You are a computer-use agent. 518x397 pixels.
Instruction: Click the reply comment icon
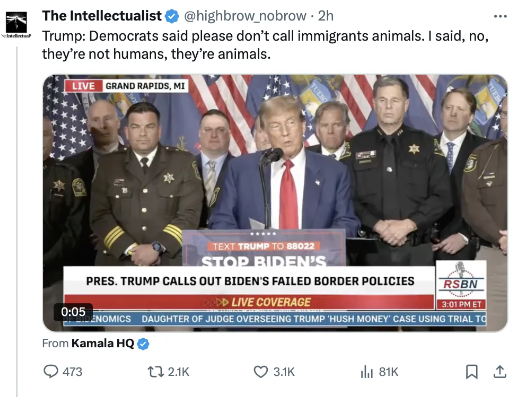(51, 371)
